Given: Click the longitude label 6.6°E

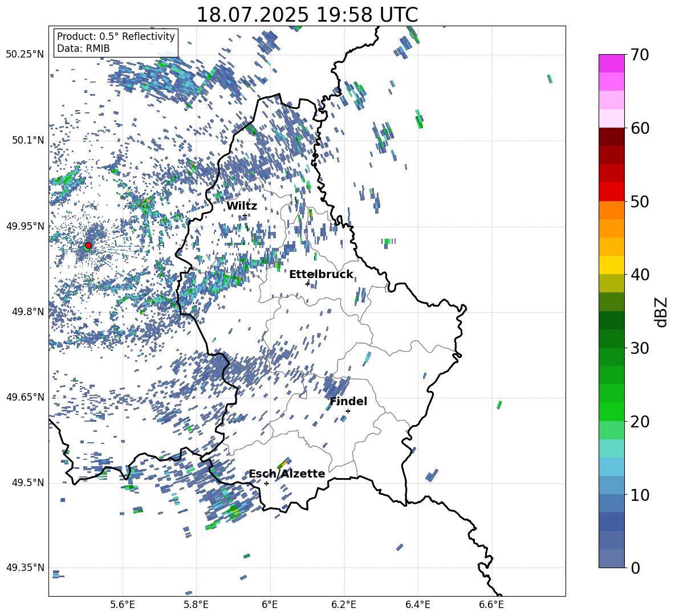Looking at the screenshot, I should [x=491, y=605].
